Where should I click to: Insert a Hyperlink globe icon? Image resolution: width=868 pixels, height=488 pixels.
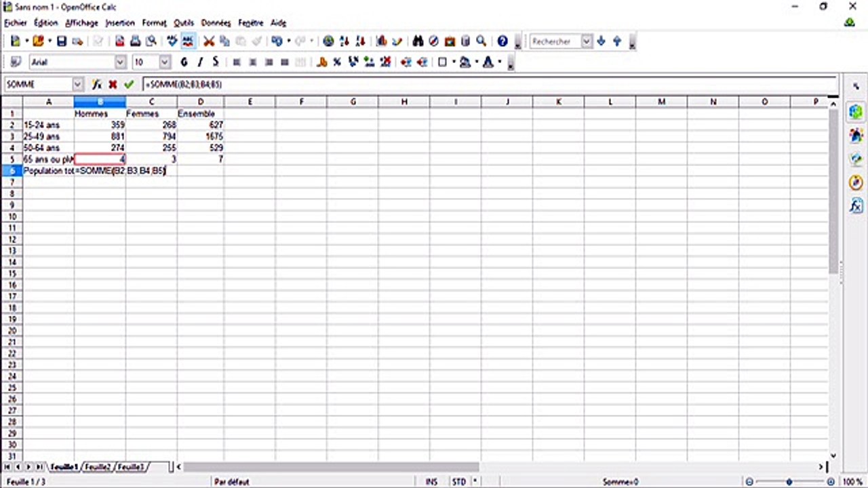tap(328, 41)
